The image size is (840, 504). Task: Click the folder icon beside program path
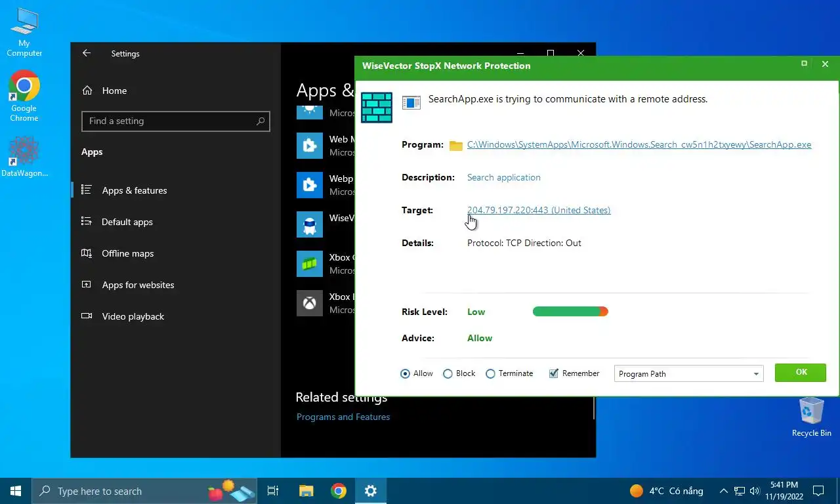pos(456,145)
